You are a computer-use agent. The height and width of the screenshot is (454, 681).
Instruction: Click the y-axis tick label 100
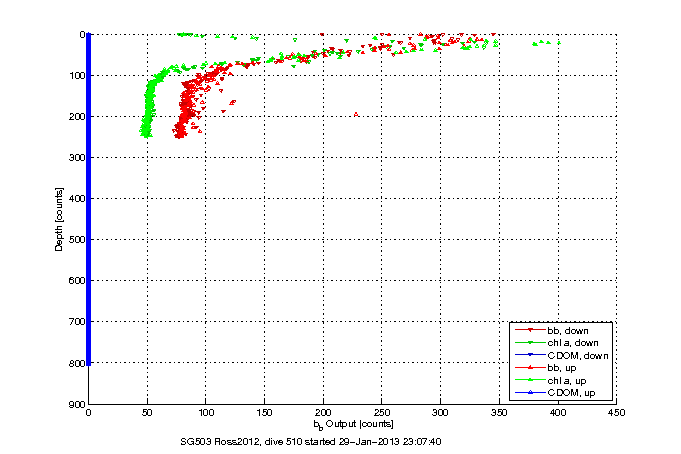[76, 76]
